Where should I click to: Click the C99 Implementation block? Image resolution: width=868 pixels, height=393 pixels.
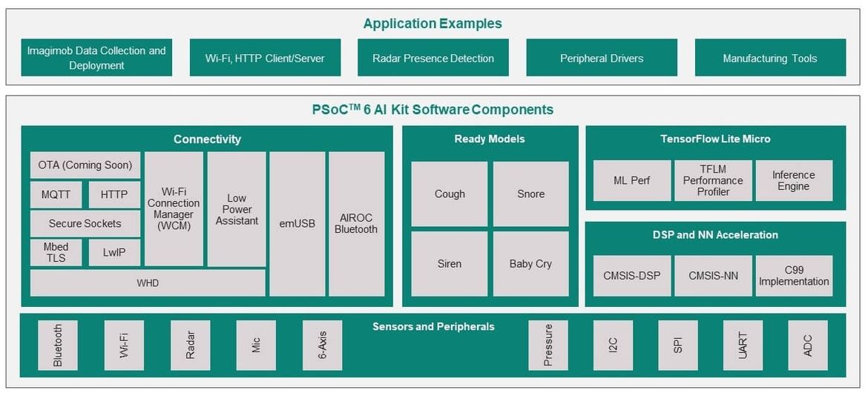point(794,276)
